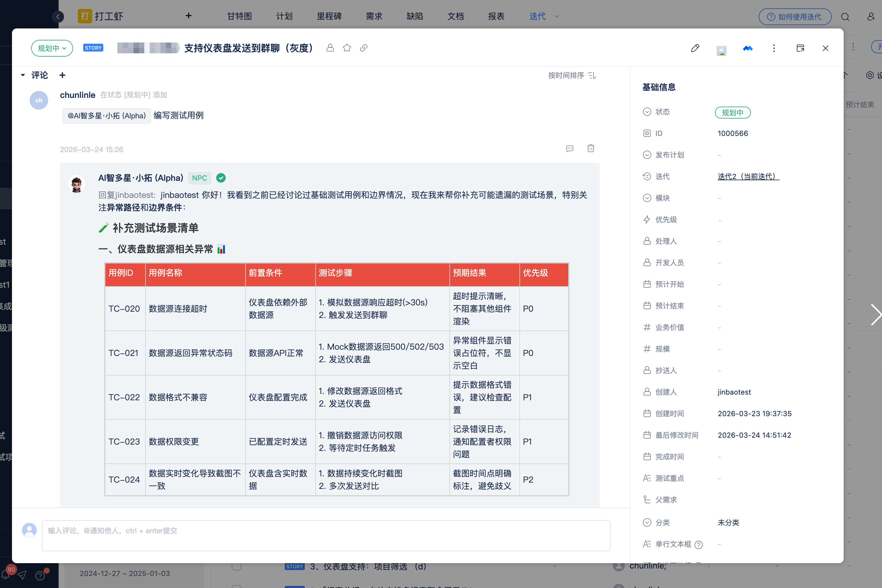Collapse the 评论 section triangle

click(23, 75)
